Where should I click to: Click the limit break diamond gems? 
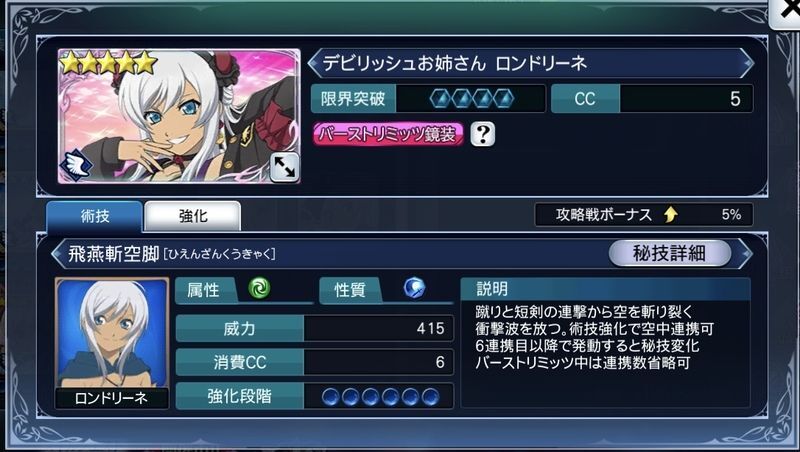coord(471,98)
